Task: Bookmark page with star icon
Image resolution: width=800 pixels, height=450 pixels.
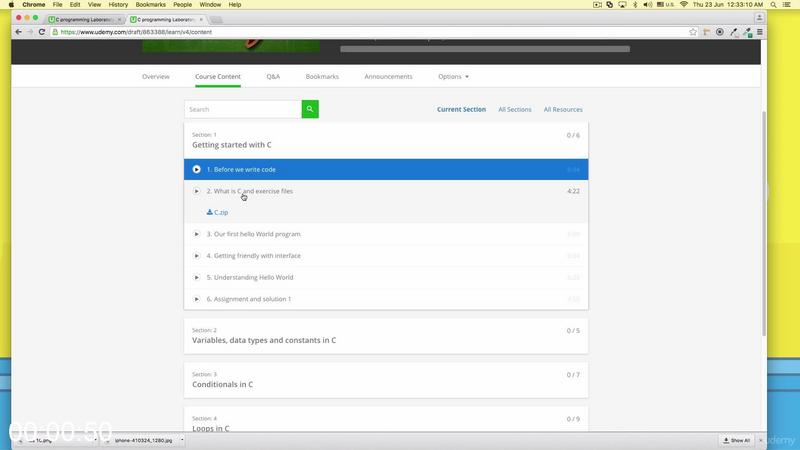Action: point(693,32)
